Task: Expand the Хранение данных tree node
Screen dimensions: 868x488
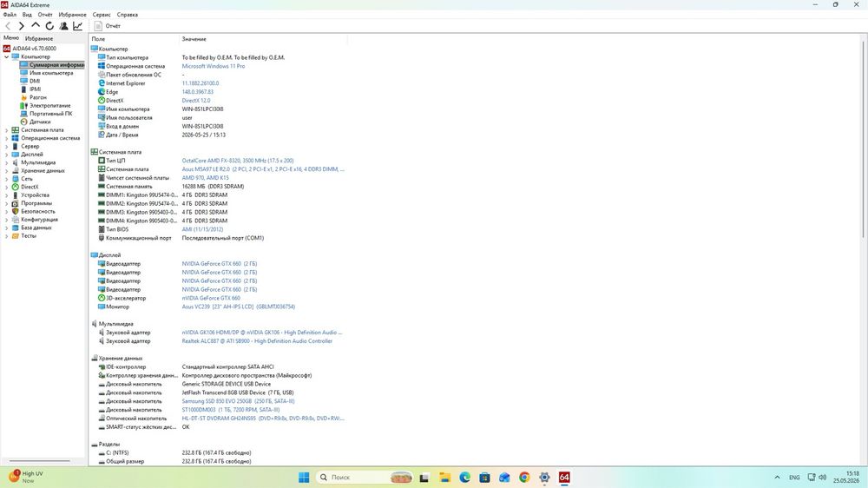Action: (6, 170)
